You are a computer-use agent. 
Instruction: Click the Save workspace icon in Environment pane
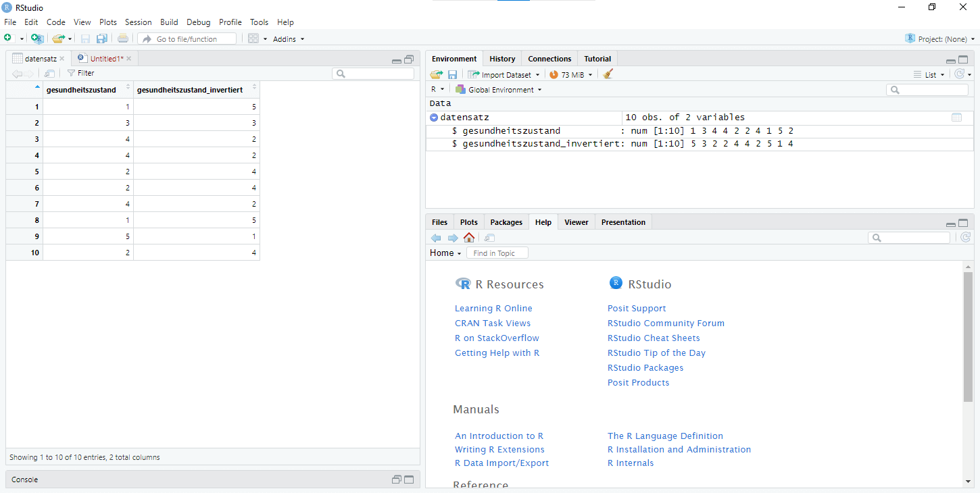453,74
